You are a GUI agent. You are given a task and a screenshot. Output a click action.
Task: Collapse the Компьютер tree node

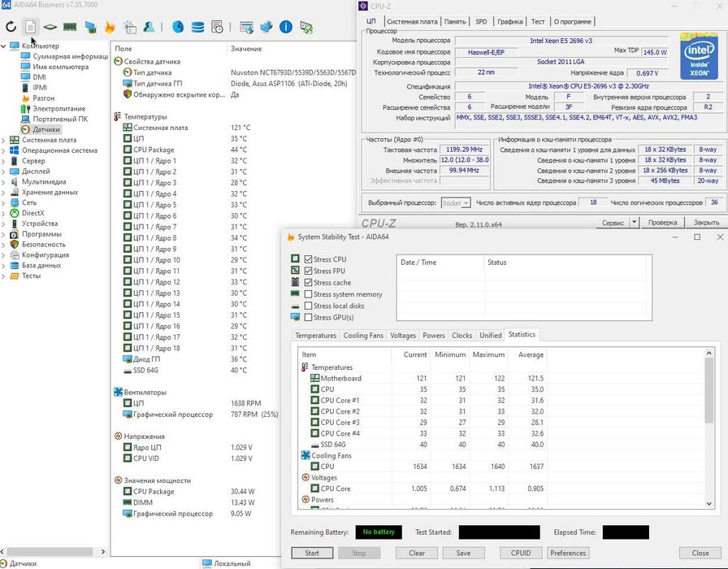click(4, 46)
